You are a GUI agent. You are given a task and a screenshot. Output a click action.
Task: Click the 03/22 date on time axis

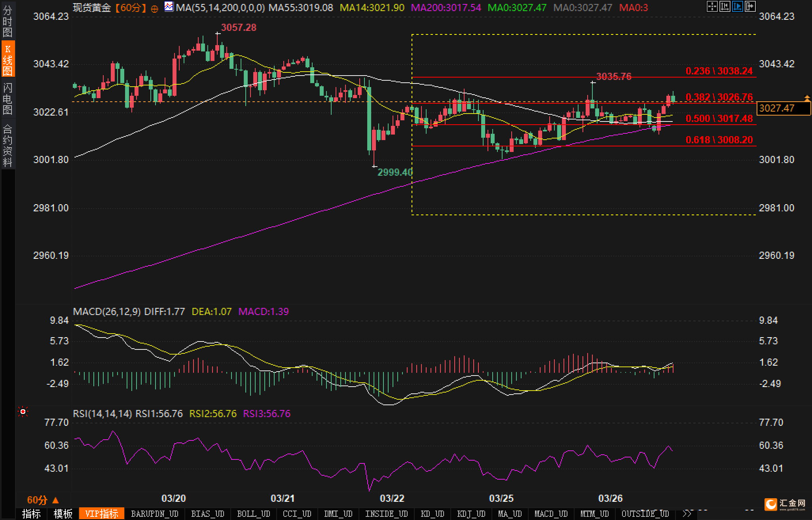coord(392,498)
